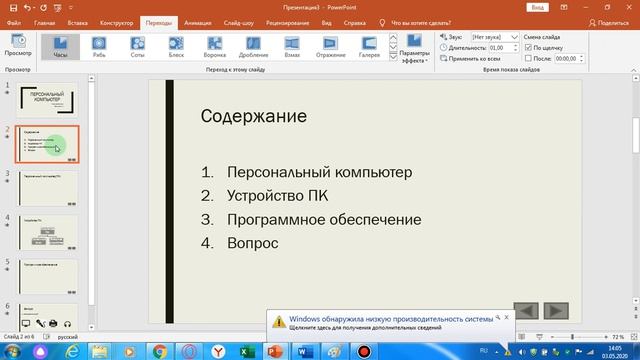Click Применить ко всем button
This screenshot has width=640, height=360.
pos(470,59)
